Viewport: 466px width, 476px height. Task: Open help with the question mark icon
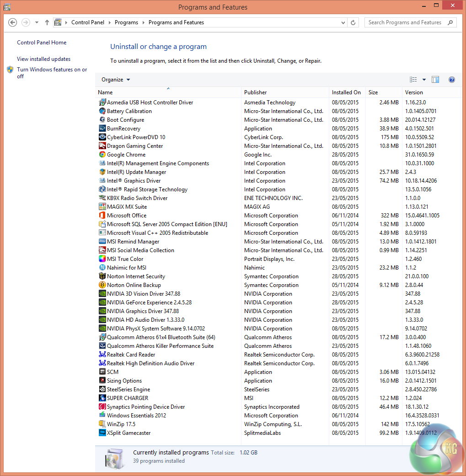point(451,80)
